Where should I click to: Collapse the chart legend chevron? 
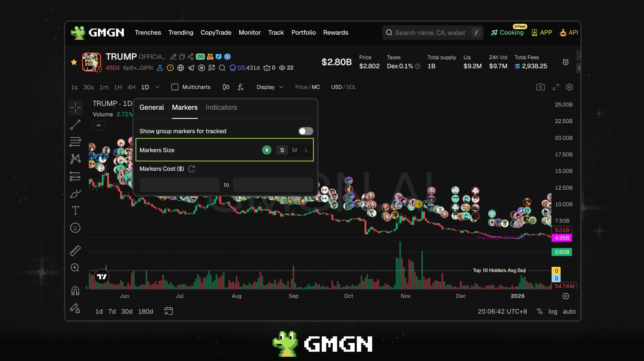pos(99,125)
